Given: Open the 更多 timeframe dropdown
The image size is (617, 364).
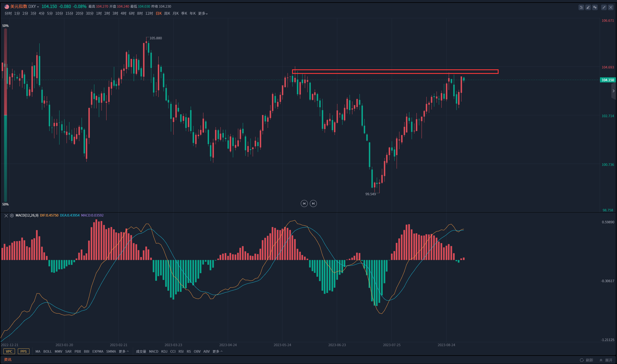Looking at the screenshot, I should pyautogui.click(x=203, y=14).
